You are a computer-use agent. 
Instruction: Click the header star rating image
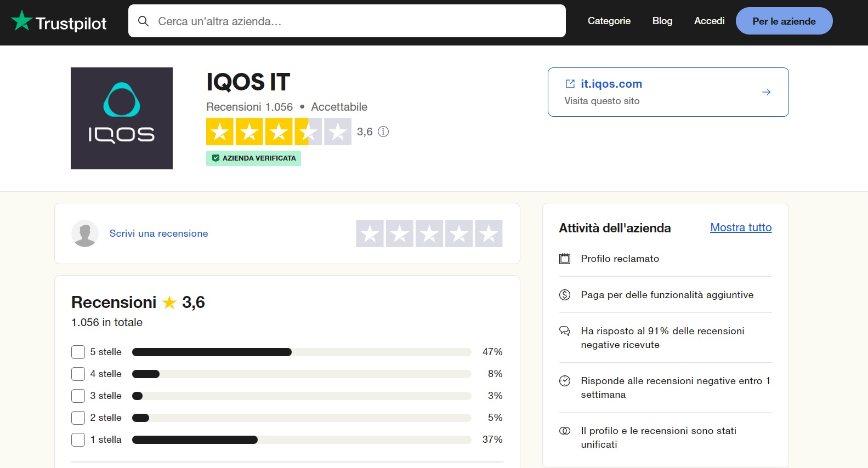pyautogui.click(x=279, y=132)
